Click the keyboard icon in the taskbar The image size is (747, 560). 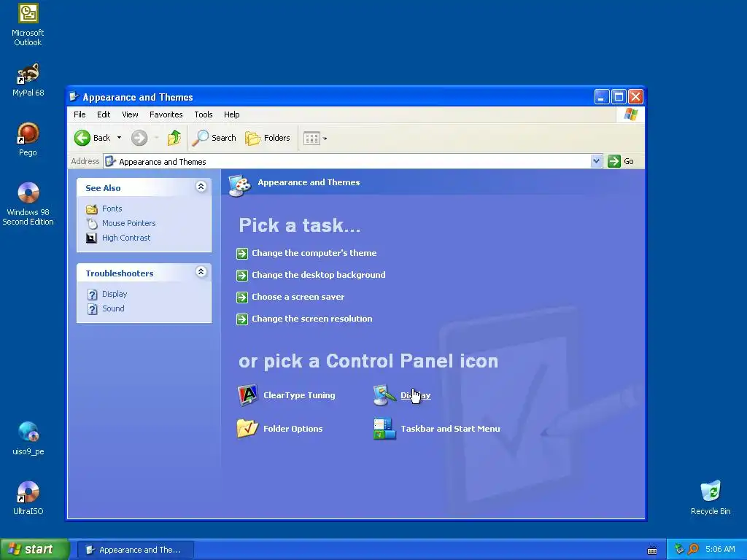tap(651, 551)
